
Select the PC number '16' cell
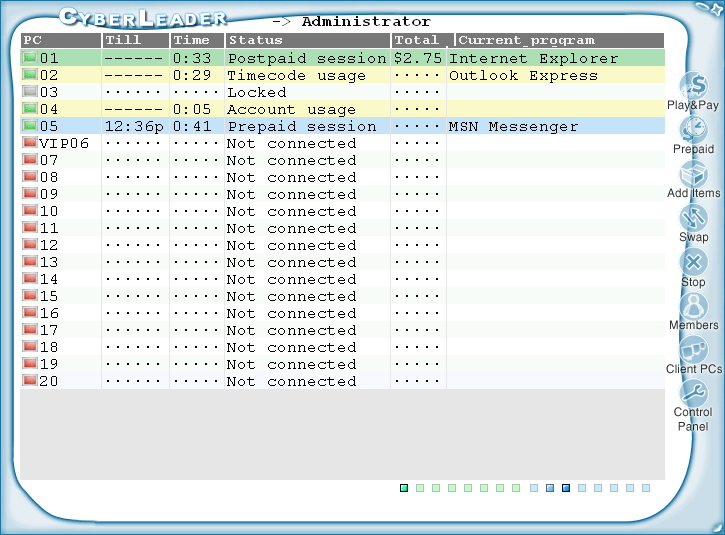(49, 313)
